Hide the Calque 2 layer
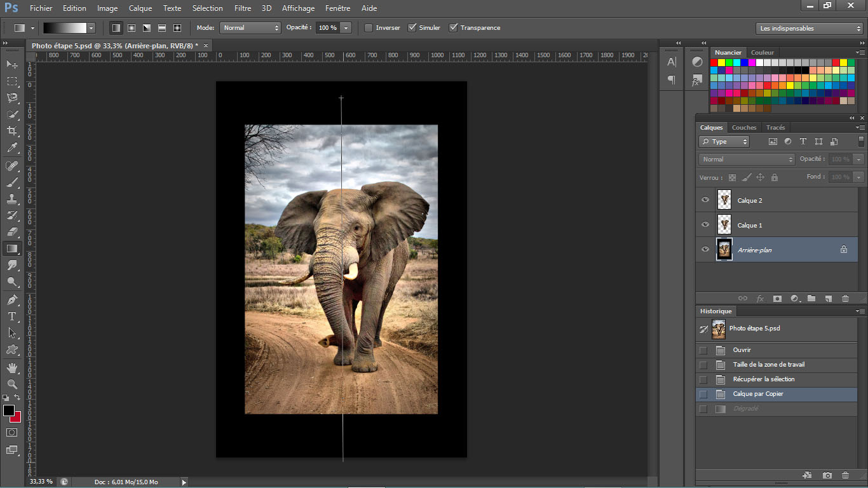This screenshot has width=868, height=488. [705, 200]
